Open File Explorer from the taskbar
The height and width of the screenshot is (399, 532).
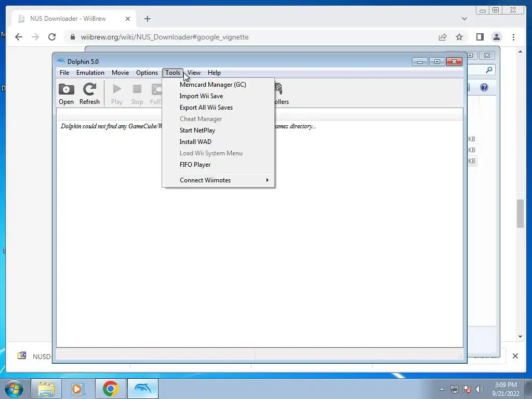(x=46, y=389)
